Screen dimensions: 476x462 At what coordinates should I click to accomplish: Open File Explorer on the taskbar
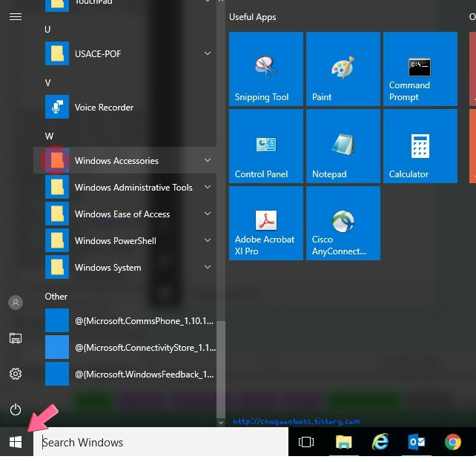[x=343, y=442]
